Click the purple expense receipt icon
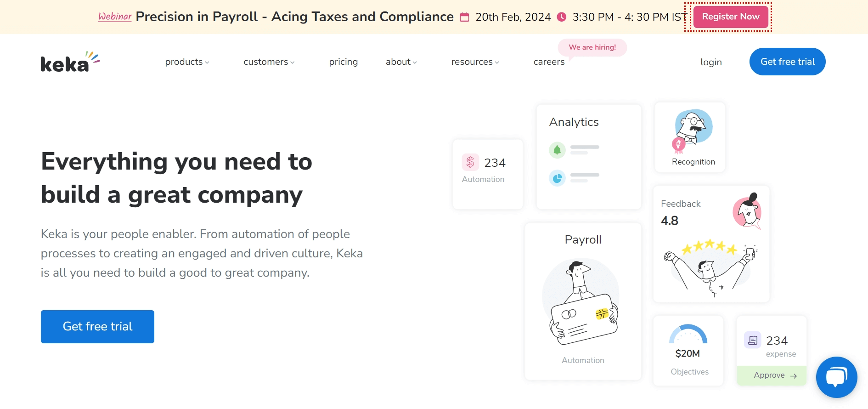Viewport: 868px width, 409px height. 753,340
